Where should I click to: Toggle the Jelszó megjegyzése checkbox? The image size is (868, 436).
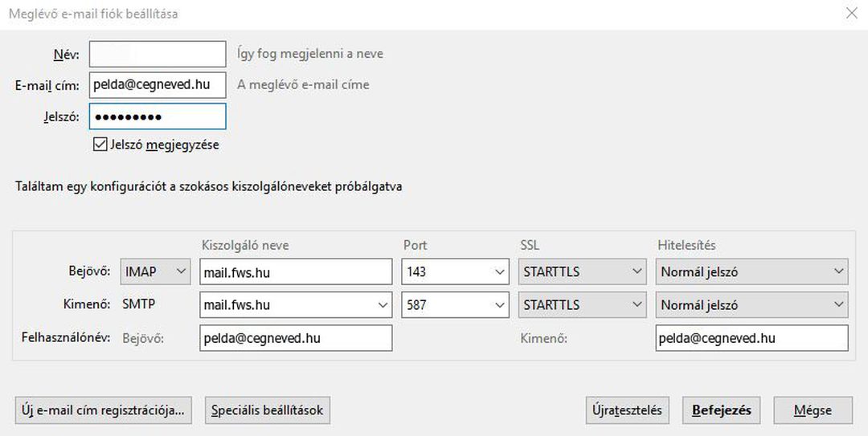100,145
